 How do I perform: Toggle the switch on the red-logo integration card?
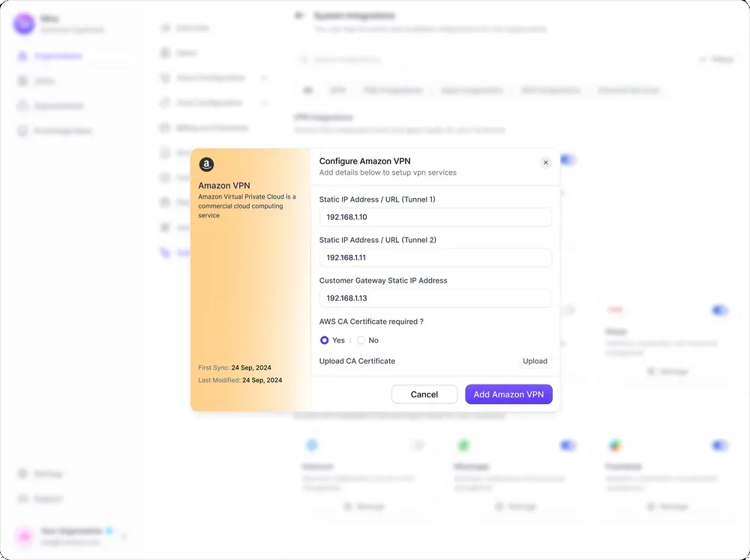coord(720,311)
